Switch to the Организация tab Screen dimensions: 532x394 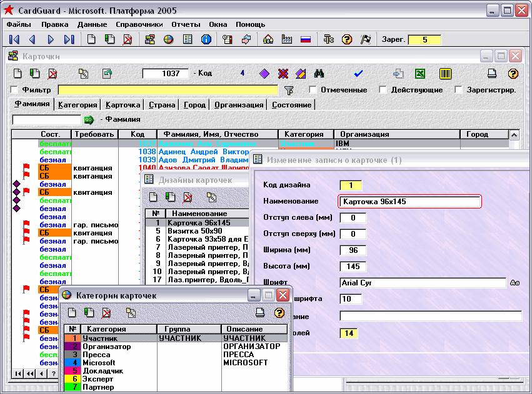pos(238,105)
